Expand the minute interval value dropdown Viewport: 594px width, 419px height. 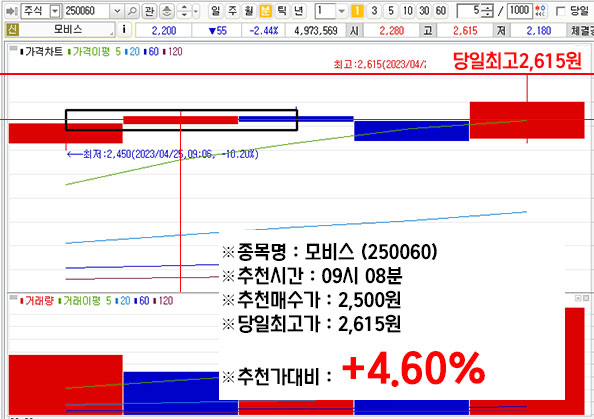pos(342,11)
